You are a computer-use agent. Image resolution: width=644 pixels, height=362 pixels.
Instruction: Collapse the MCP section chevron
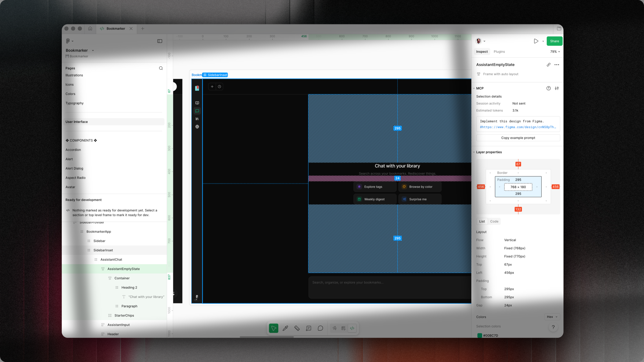474,88
